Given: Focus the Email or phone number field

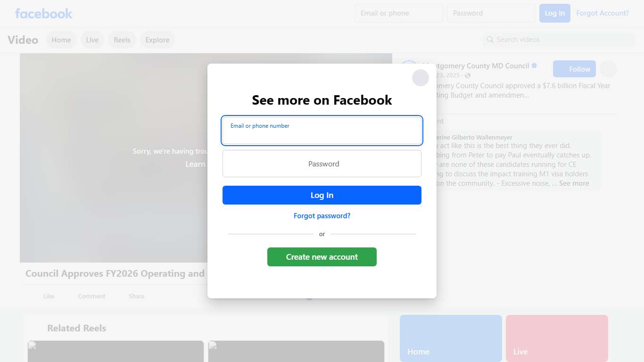Looking at the screenshot, I should click(322, 131).
